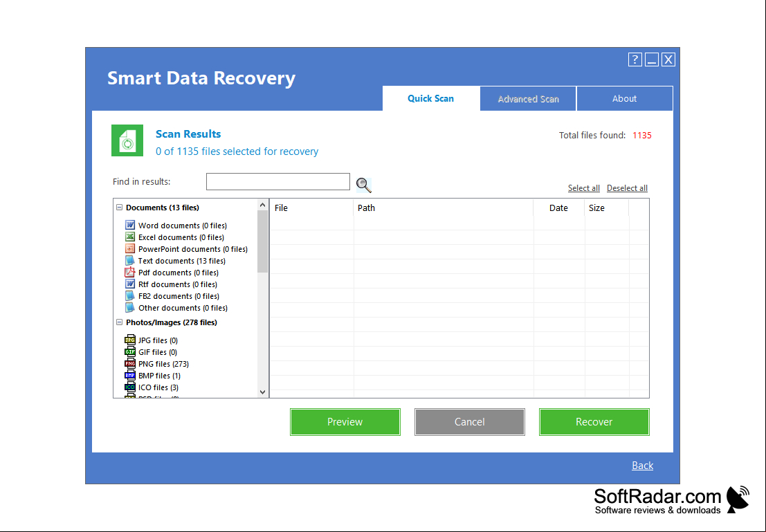Click the Word documents file icon

point(129,226)
